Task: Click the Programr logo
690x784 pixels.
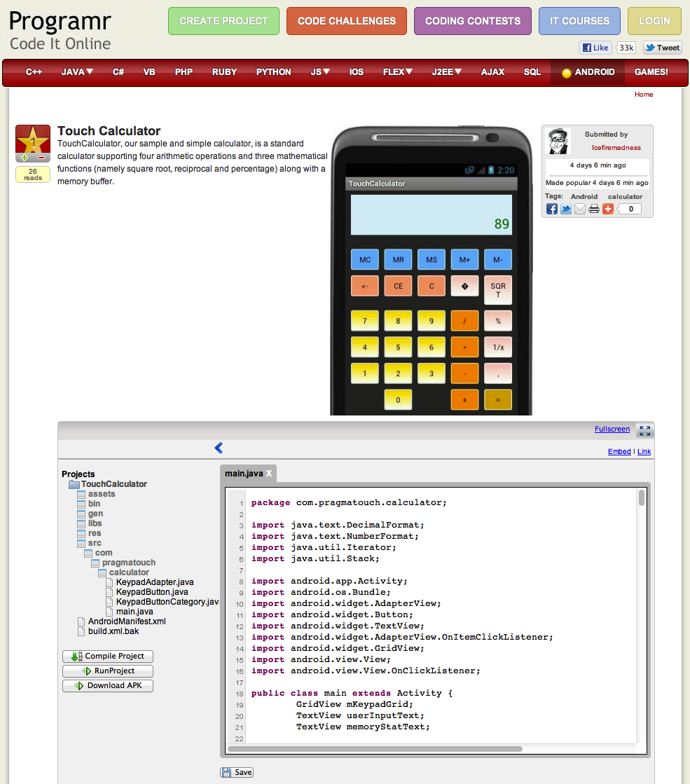Action: (x=60, y=30)
